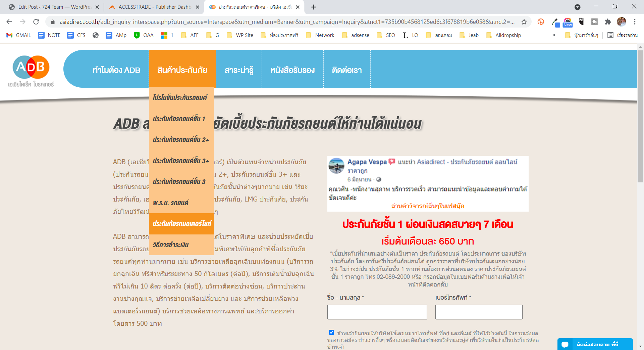644x350 pixels.
Task: Open a new tab with the plus button
Action: 314,7
